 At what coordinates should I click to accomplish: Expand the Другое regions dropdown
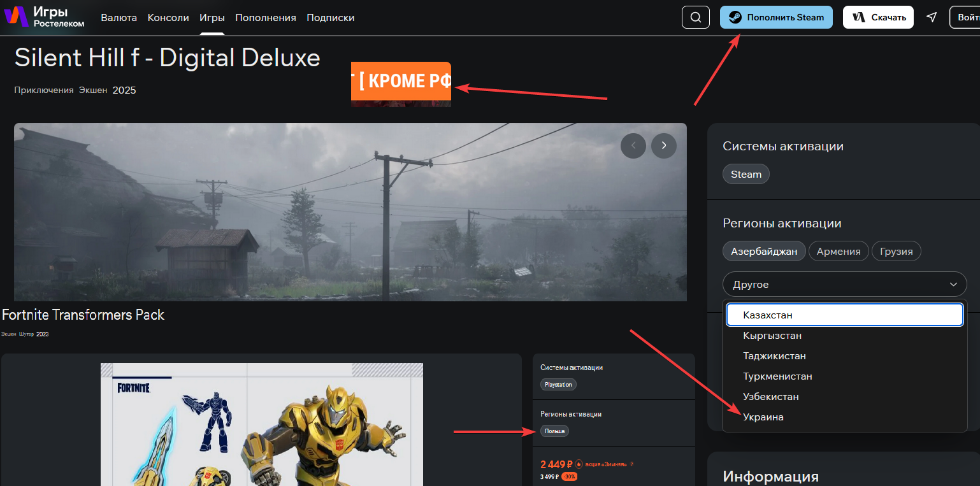pos(844,284)
